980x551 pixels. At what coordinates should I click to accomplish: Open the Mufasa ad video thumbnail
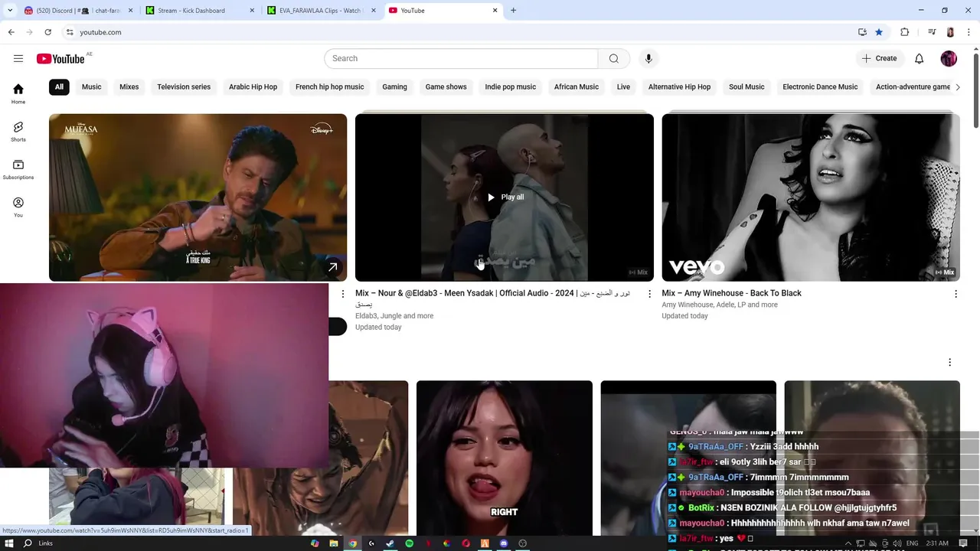198,197
